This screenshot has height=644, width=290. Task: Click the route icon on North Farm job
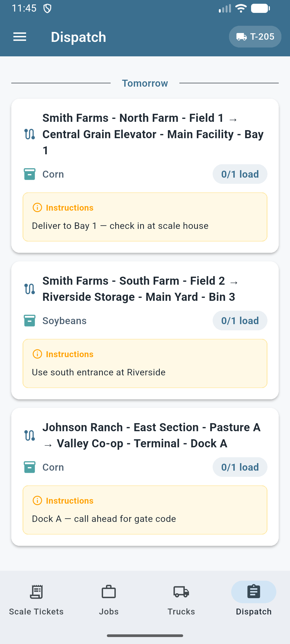coord(30,134)
